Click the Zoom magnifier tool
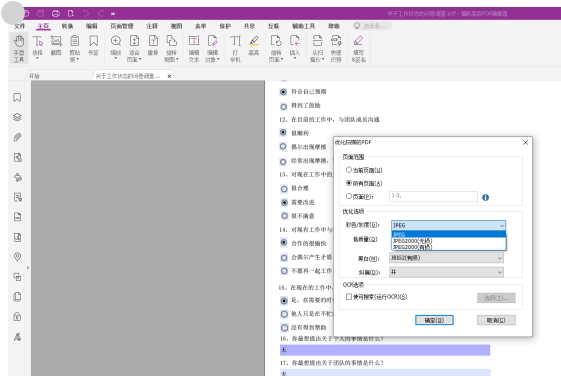 (x=116, y=41)
